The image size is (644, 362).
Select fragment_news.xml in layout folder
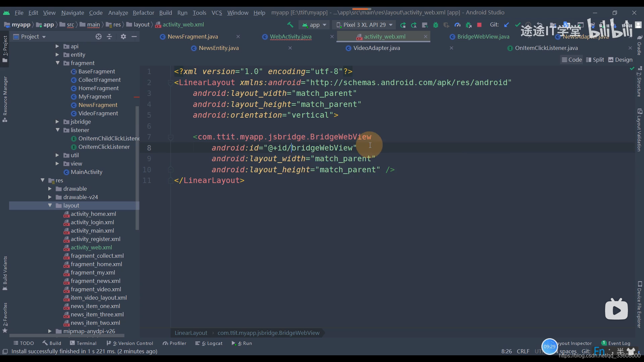(x=95, y=281)
